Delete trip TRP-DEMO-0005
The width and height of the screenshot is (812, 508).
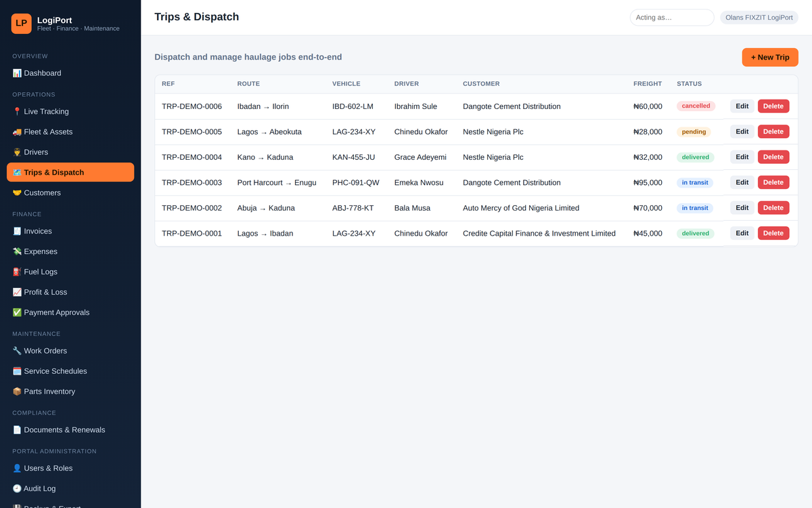point(773,131)
